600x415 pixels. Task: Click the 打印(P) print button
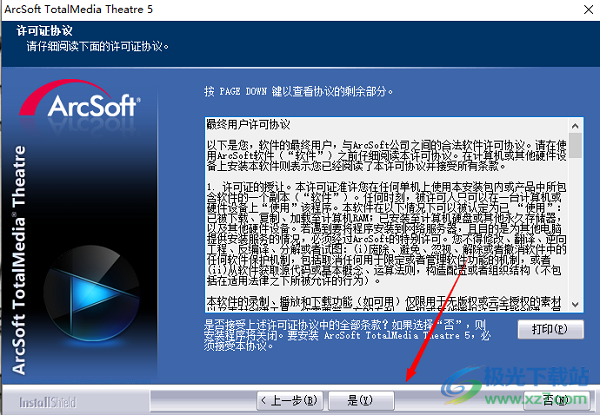[x=551, y=329]
